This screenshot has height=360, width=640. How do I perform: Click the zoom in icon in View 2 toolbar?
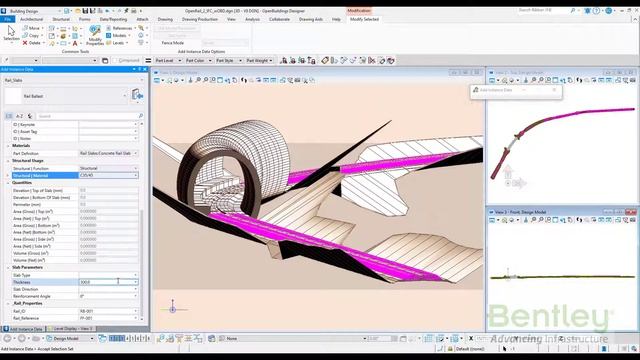533,80
